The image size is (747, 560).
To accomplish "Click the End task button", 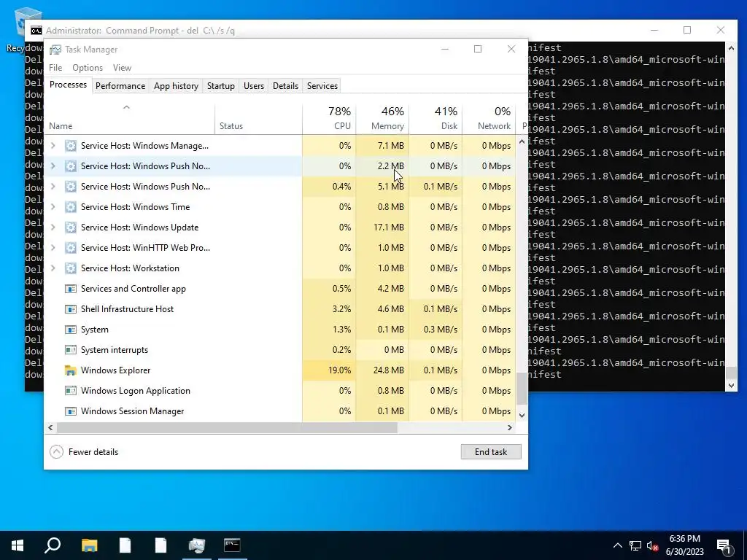I will 491,452.
